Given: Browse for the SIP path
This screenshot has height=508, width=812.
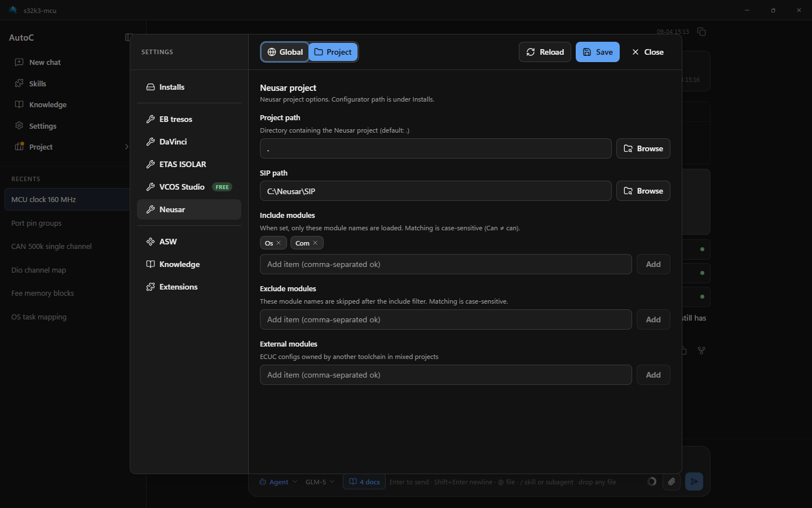Looking at the screenshot, I should coord(643,191).
